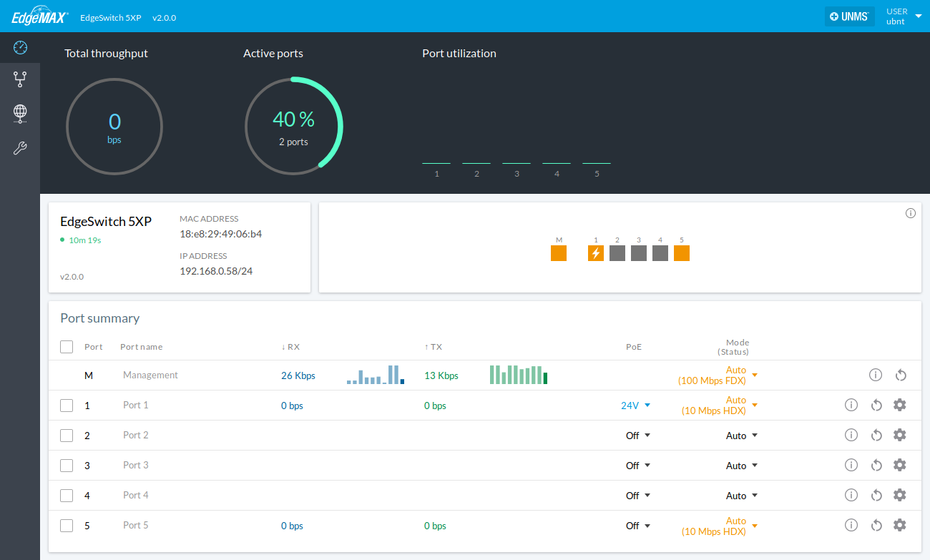Click the info icon in port diagram panel
930x560 pixels.
pos(910,213)
